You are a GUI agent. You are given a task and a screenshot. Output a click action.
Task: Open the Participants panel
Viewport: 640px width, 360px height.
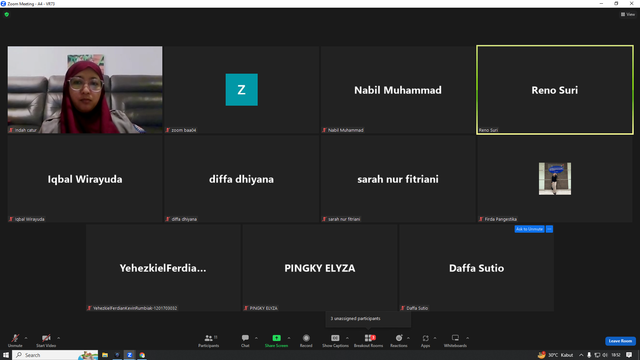[209, 340]
